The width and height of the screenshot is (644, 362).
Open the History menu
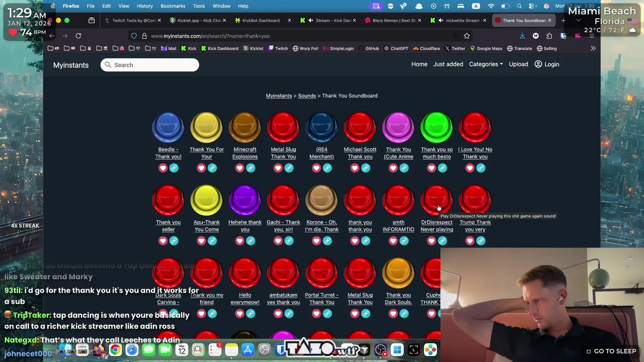click(144, 6)
